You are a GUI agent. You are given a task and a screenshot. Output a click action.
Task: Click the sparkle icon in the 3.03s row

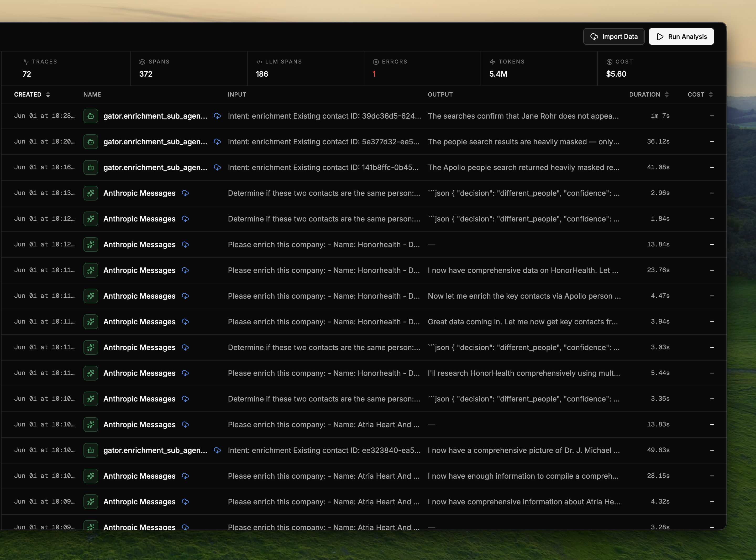coord(91,347)
